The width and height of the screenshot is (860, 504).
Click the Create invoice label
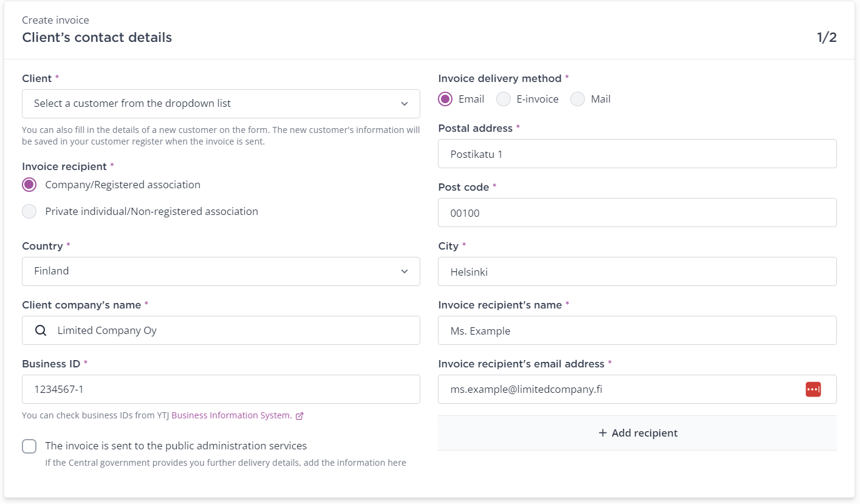click(x=55, y=21)
